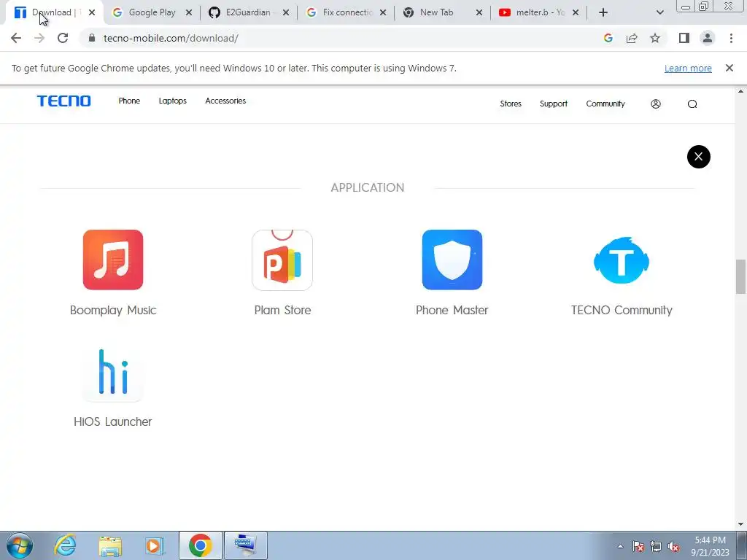Reload the page
The width and height of the screenshot is (747, 560).
point(63,38)
